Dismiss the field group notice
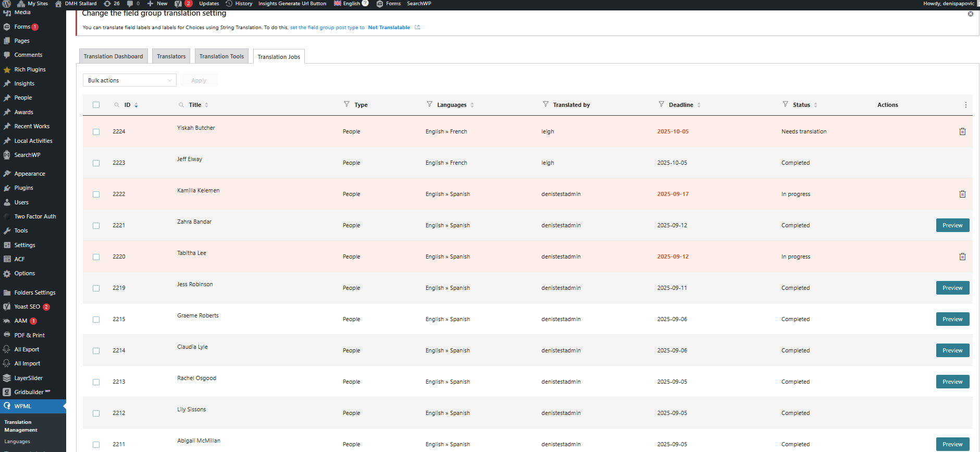Image resolution: width=980 pixels, height=452 pixels. [970, 14]
